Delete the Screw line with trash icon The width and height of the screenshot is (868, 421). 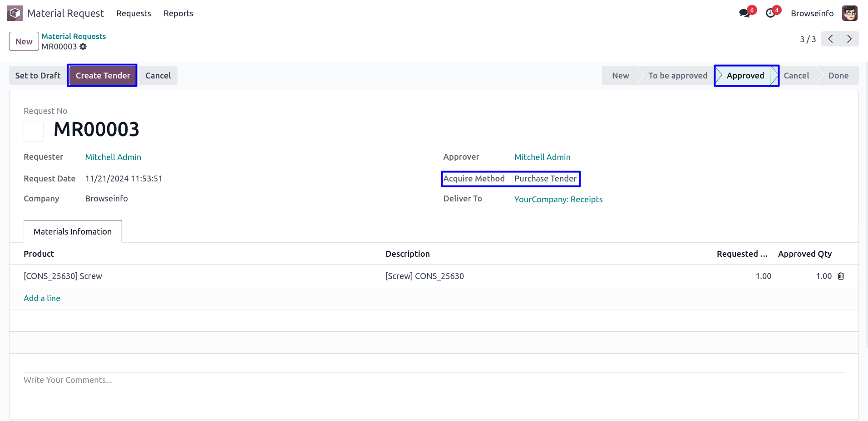(x=841, y=276)
